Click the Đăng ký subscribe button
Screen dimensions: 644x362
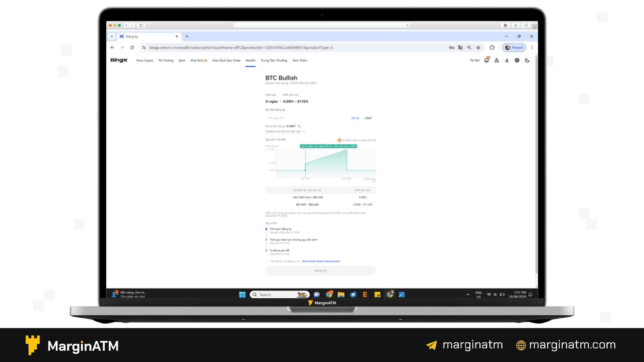tap(320, 271)
